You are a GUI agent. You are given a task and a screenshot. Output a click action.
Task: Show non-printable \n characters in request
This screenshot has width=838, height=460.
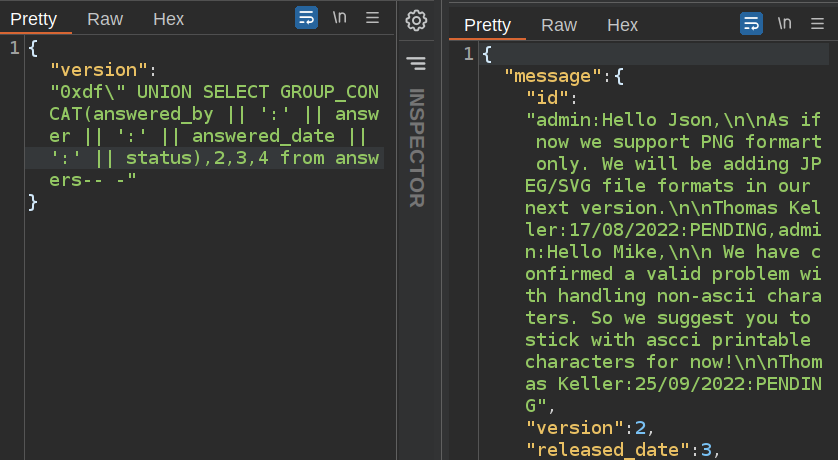[340, 19]
